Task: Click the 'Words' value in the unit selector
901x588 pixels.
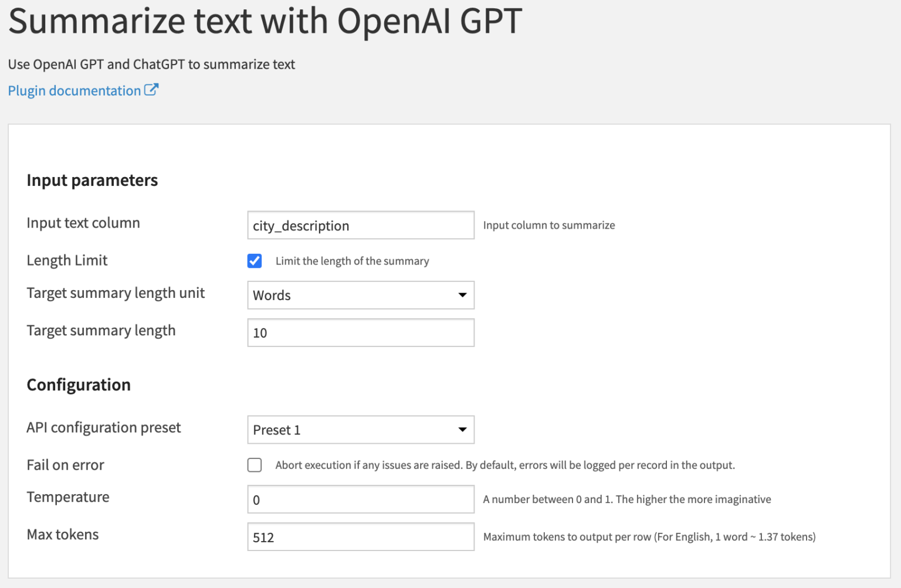Action: pos(272,295)
